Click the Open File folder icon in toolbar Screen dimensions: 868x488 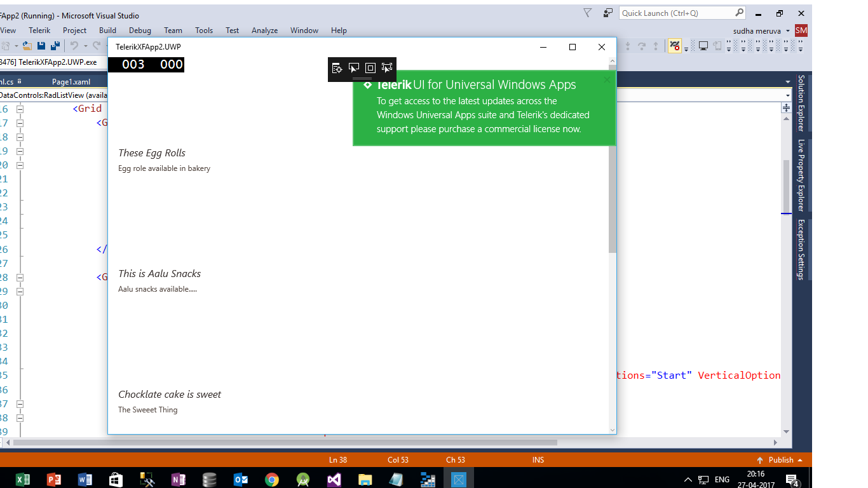point(27,46)
